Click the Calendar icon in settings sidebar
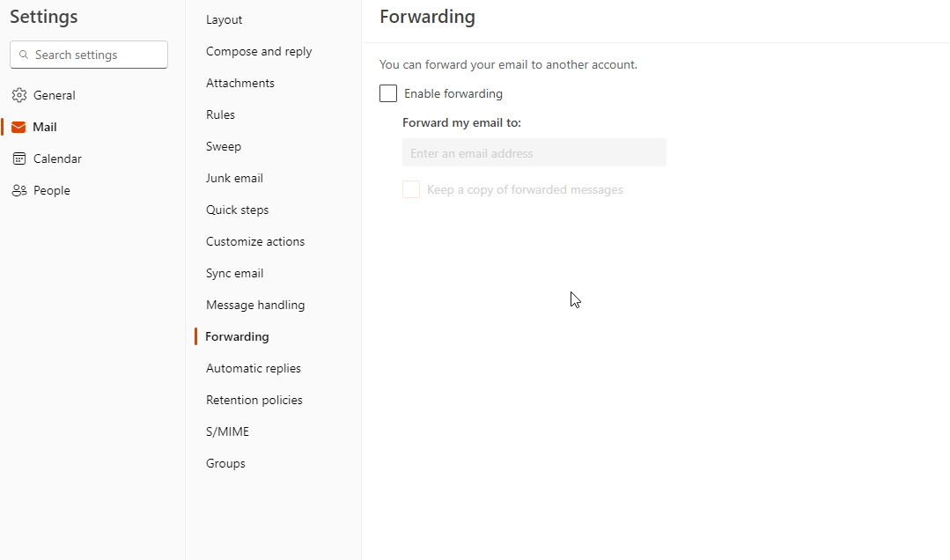 [x=18, y=158]
